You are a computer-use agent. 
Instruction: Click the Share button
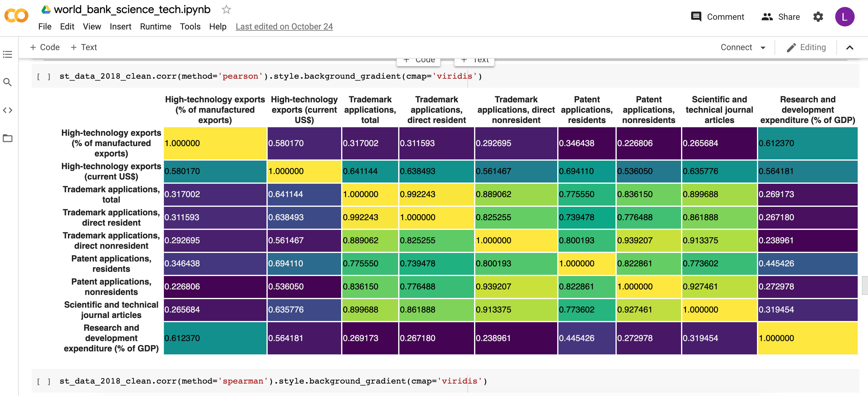coord(780,17)
